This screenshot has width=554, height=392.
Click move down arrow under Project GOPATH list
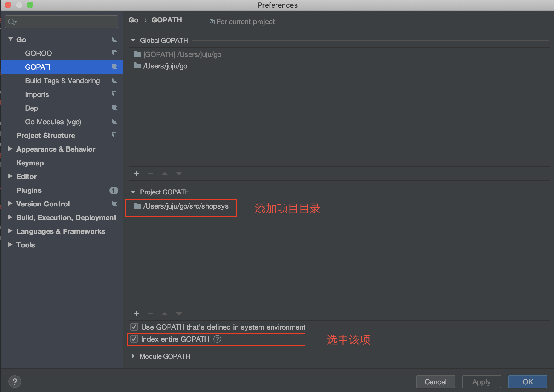(179, 314)
